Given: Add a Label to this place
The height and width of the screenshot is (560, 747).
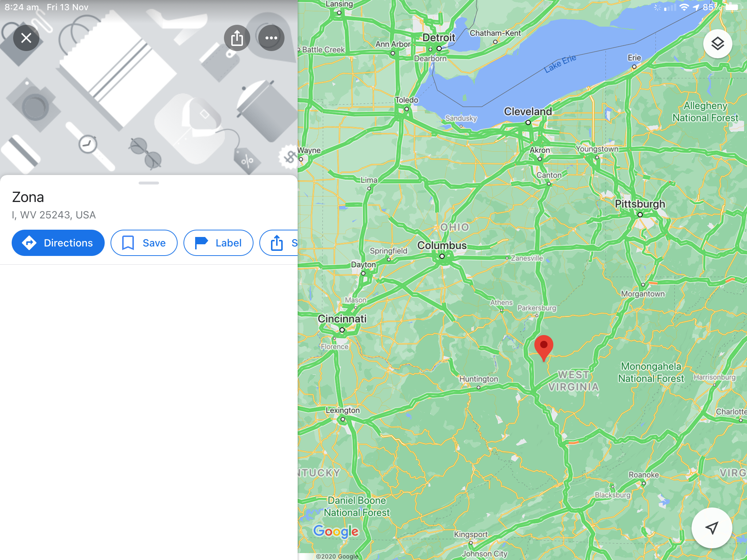Looking at the screenshot, I should point(218,243).
